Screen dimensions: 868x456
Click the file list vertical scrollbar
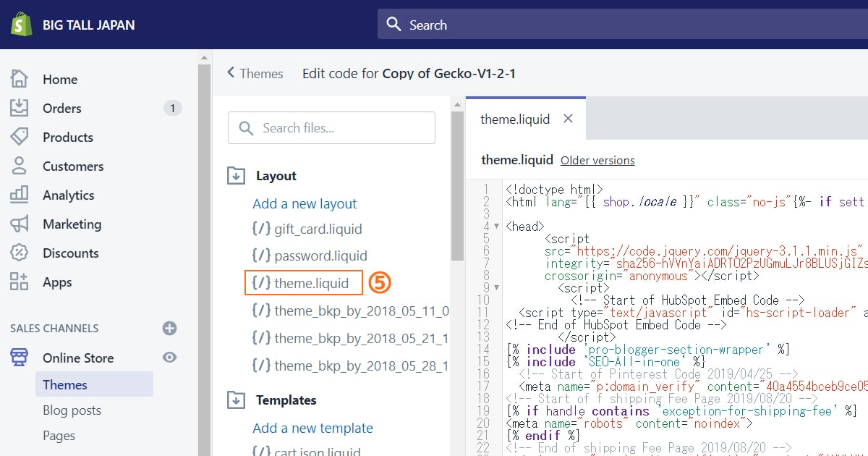coord(457,185)
